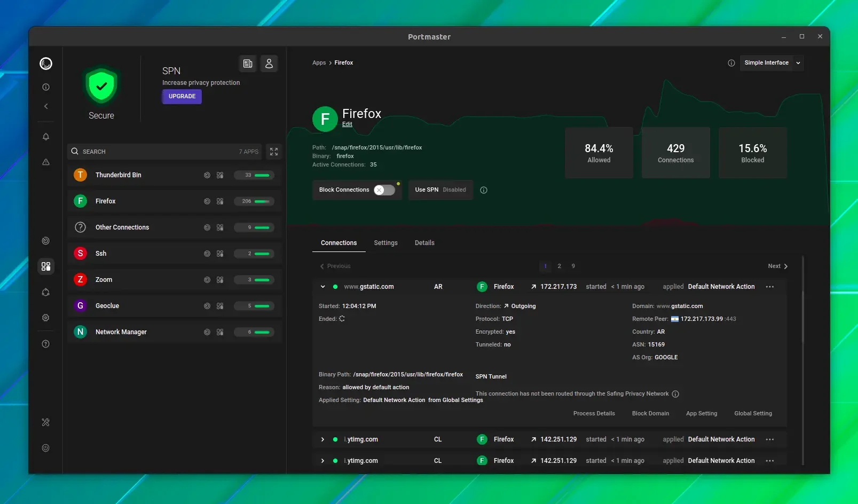Open the SPN news document icon
This screenshot has height=504, width=858.
[x=248, y=64]
